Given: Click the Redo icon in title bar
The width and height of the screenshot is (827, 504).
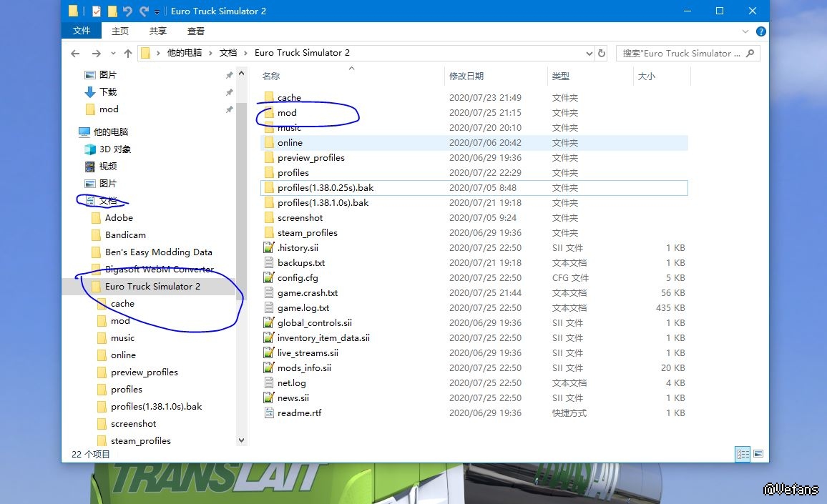Looking at the screenshot, I should click(145, 11).
